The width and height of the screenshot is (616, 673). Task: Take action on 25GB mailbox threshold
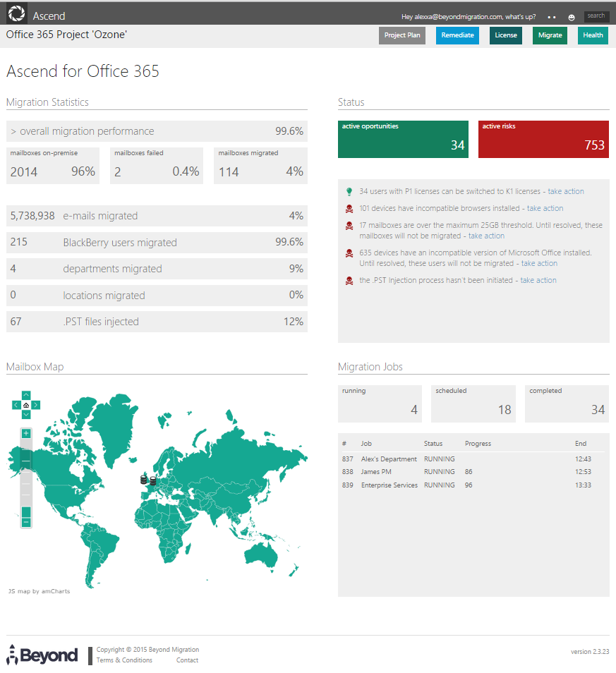point(486,236)
